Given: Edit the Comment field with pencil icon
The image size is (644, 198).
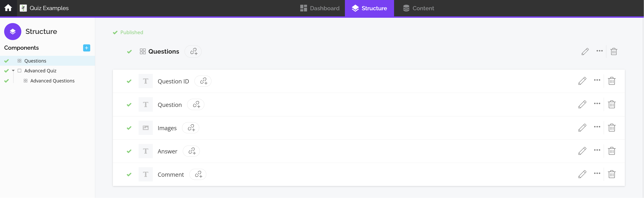Looking at the screenshot, I should (x=582, y=174).
